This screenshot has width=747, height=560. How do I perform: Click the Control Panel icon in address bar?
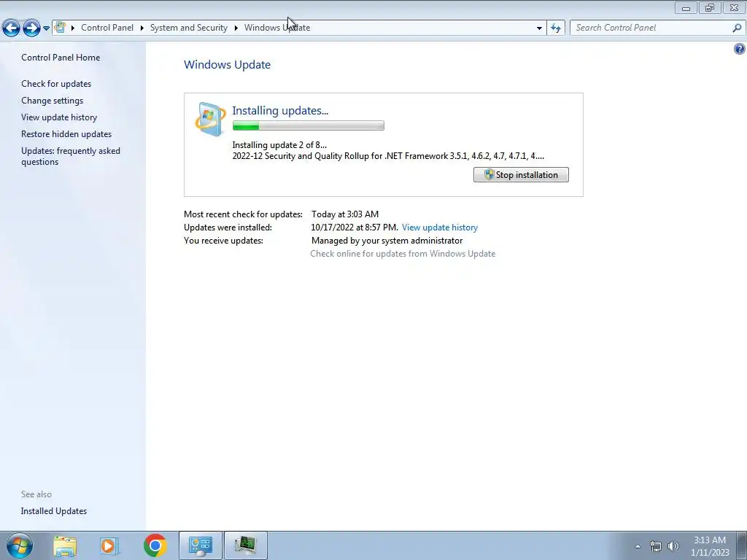(x=60, y=27)
